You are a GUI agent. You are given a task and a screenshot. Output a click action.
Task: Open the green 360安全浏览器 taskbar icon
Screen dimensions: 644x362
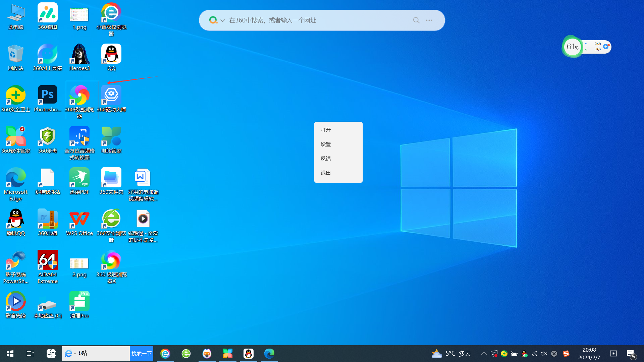pyautogui.click(x=186, y=354)
